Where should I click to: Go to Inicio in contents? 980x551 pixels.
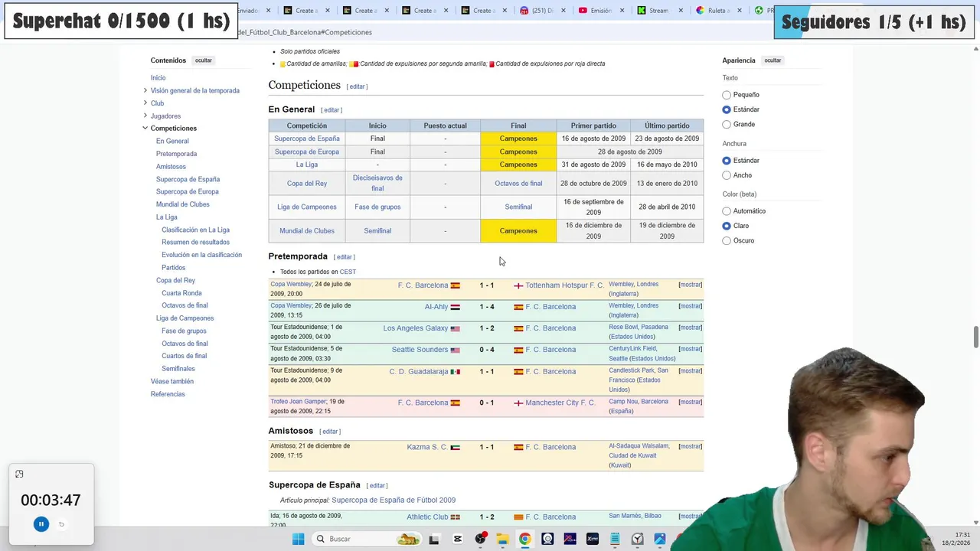158,78
